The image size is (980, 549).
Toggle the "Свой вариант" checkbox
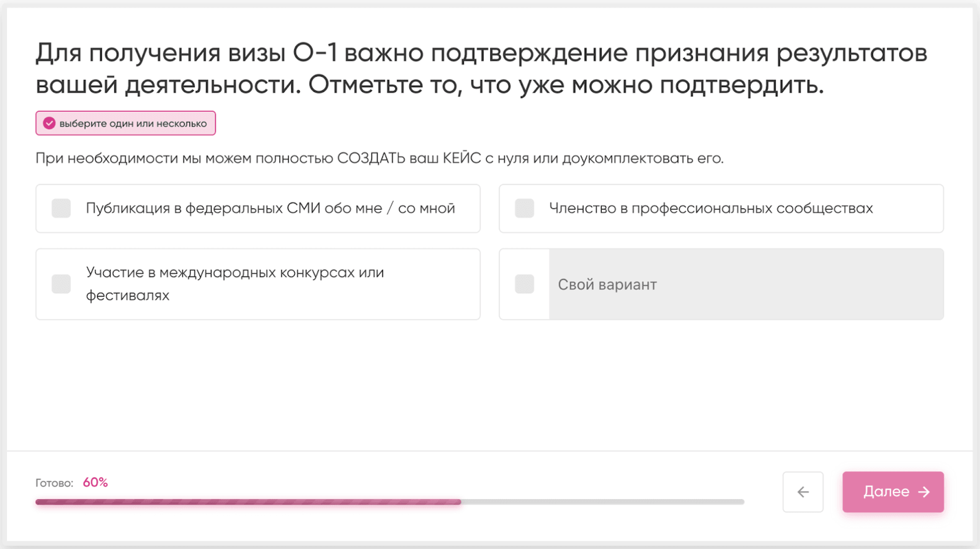(x=524, y=284)
